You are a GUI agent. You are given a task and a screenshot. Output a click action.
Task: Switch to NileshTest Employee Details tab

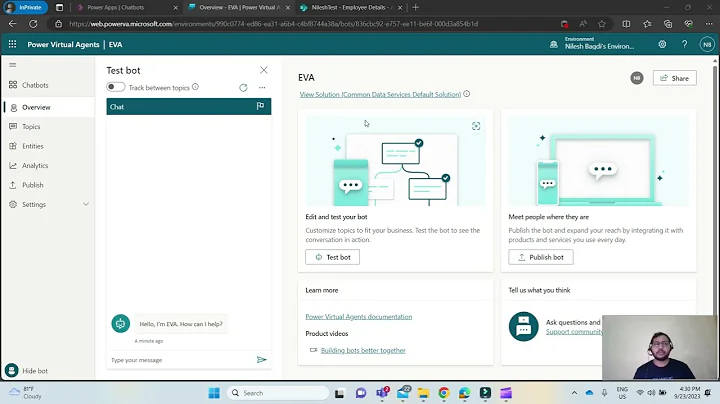[x=350, y=7]
